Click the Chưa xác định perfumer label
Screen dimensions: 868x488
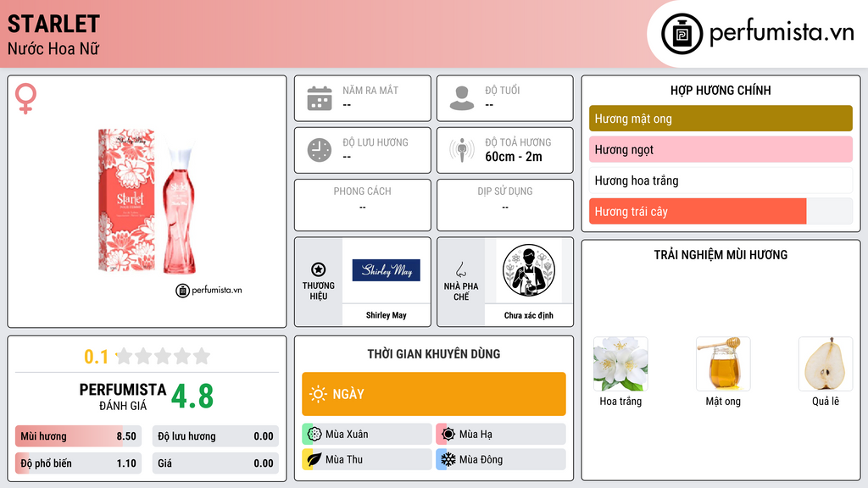pos(529,315)
